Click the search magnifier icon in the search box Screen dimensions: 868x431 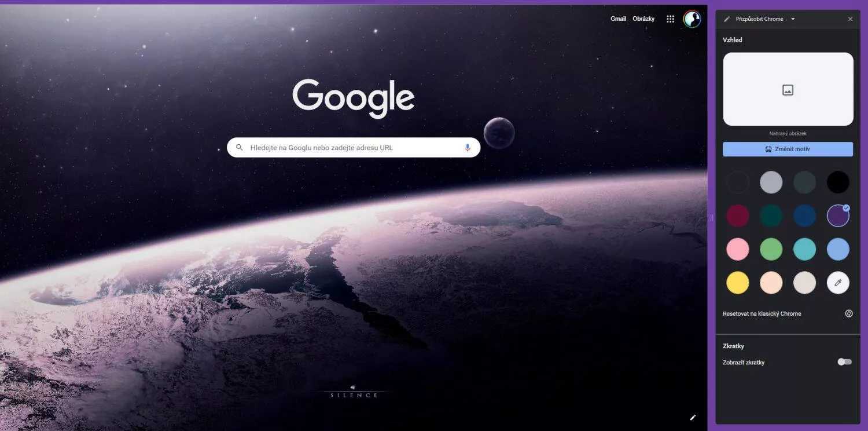tap(240, 148)
